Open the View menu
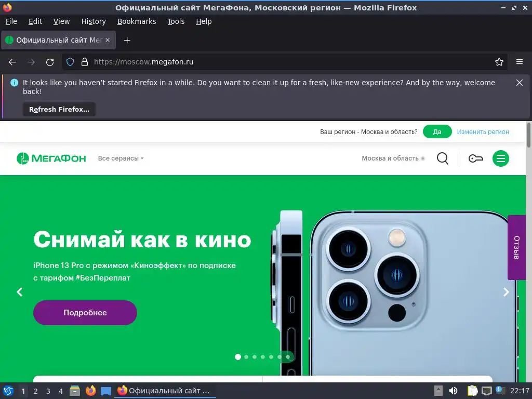 pyautogui.click(x=61, y=21)
